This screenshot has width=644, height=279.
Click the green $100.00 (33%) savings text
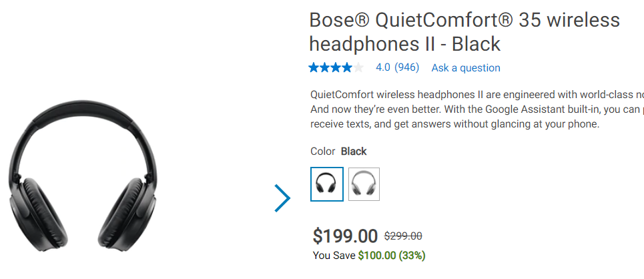[x=392, y=256]
